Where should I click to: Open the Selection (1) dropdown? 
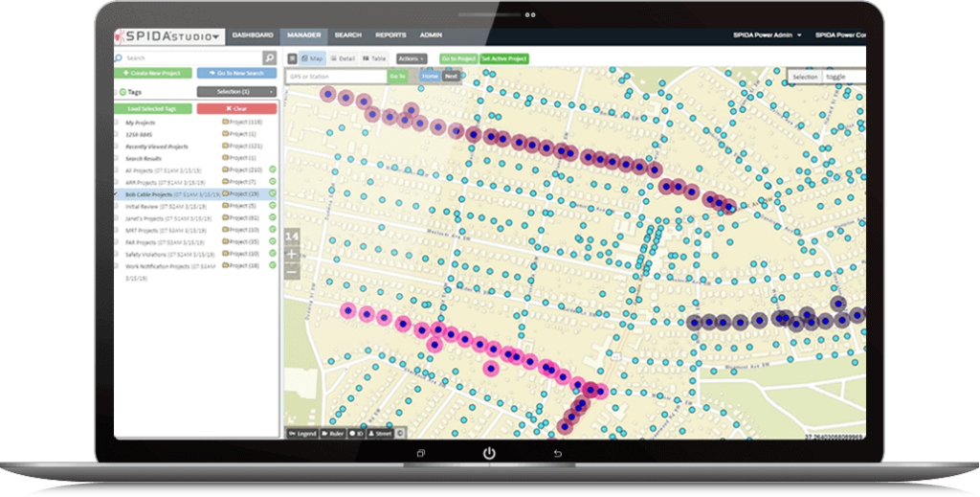click(235, 91)
